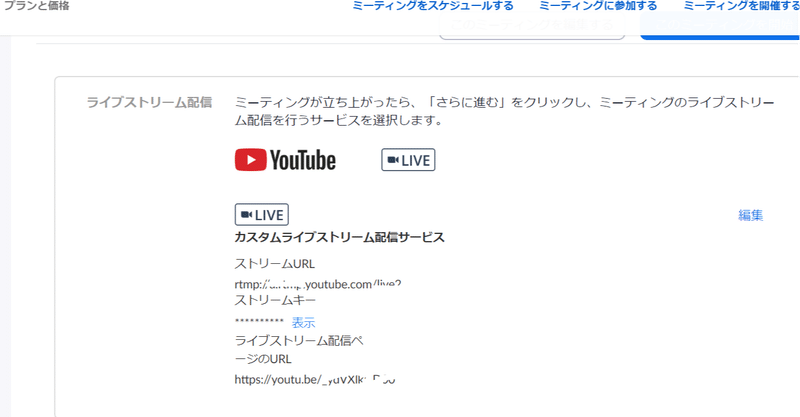Show the stream key via 表示 link
Screen dimensions: 800x417
(x=304, y=323)
